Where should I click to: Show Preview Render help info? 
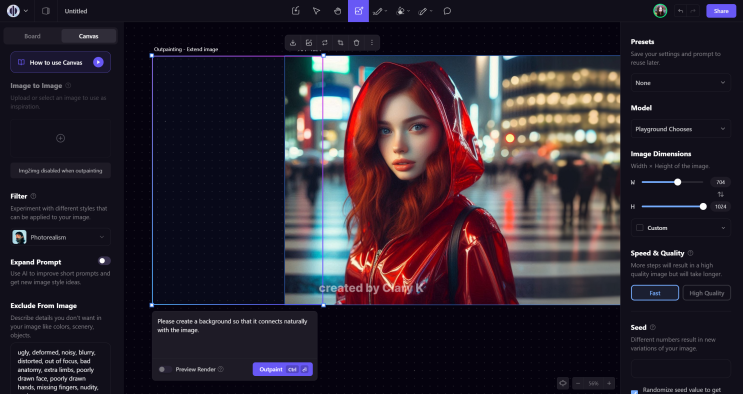pyautogui.click(x=220, y=369)
